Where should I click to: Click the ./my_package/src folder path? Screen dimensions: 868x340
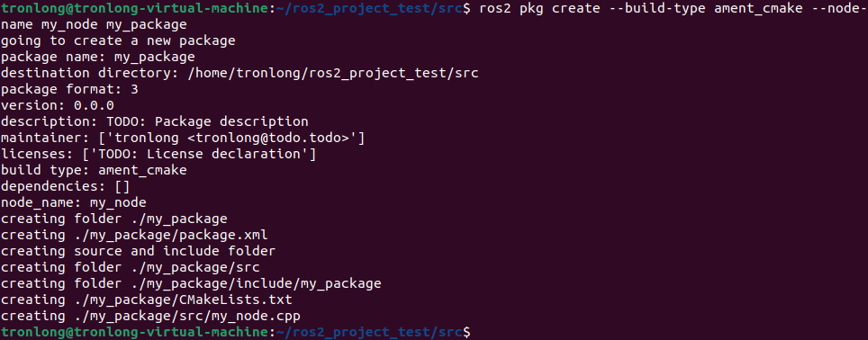click(x=194, y=267)
